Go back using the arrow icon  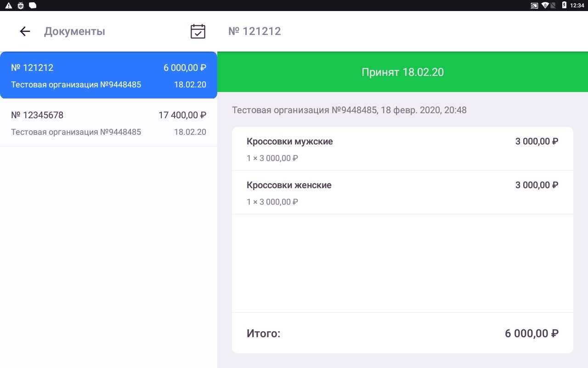(25, 31)
